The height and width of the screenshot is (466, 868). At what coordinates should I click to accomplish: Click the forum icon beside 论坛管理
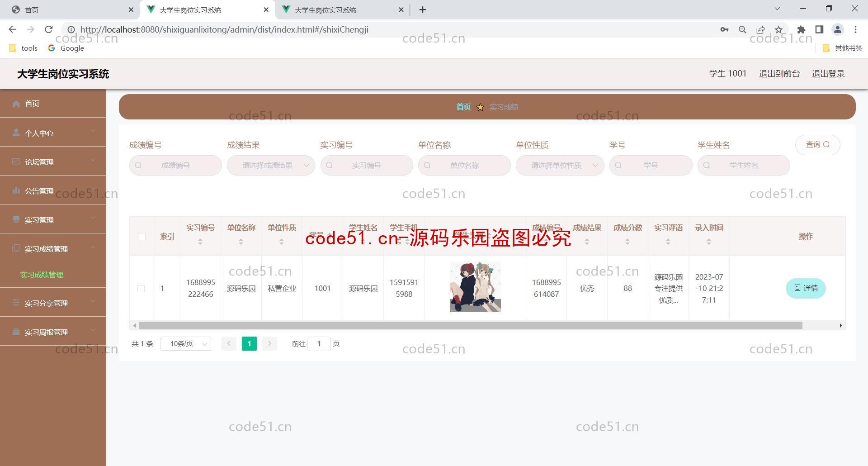pyautogui.click(x=16, y=162)
